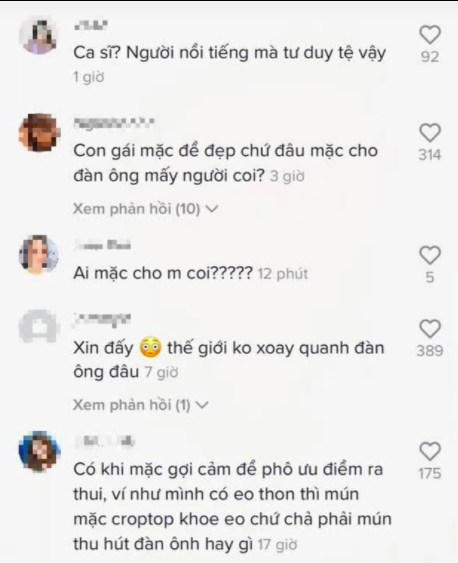Select the 12 phút timestamp
The width and height of the screenshot is (458, 563).
[x=283, y=274]
